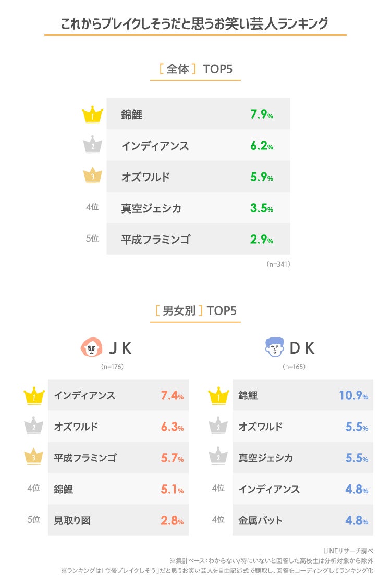Click the gold crown beside インディアンス 7.4%
The height and width of the screenshot is (588, 391).
click(34, 395)
